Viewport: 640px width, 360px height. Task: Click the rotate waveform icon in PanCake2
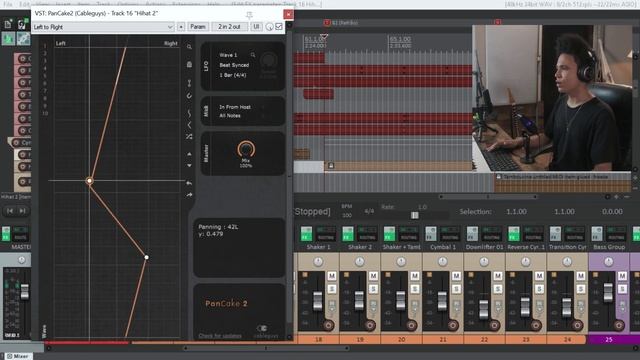[x=189, y=96]
